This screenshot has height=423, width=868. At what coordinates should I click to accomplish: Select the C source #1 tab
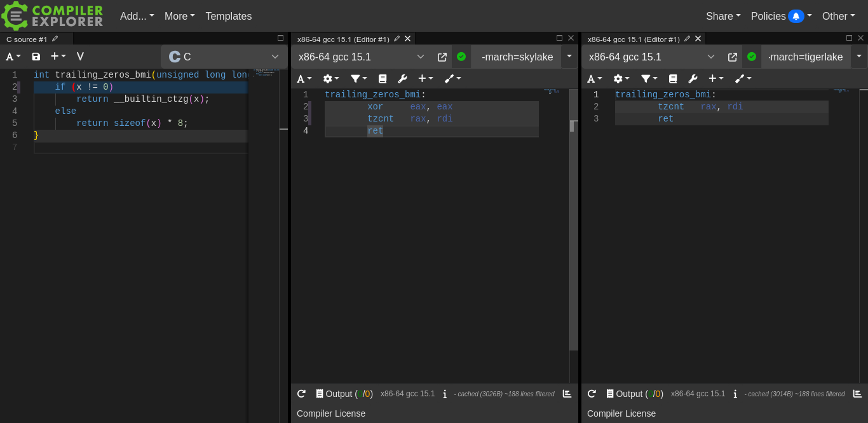27,39
